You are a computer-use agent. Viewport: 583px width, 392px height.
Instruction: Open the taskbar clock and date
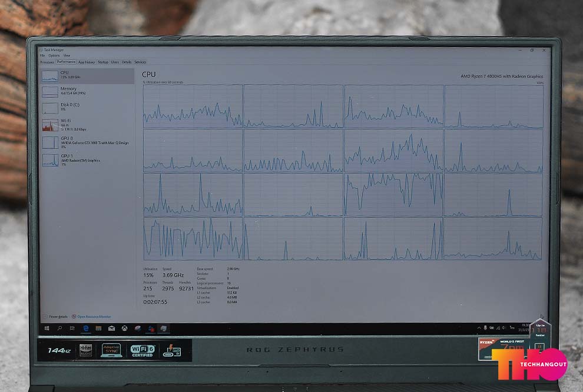coord(524,327)
